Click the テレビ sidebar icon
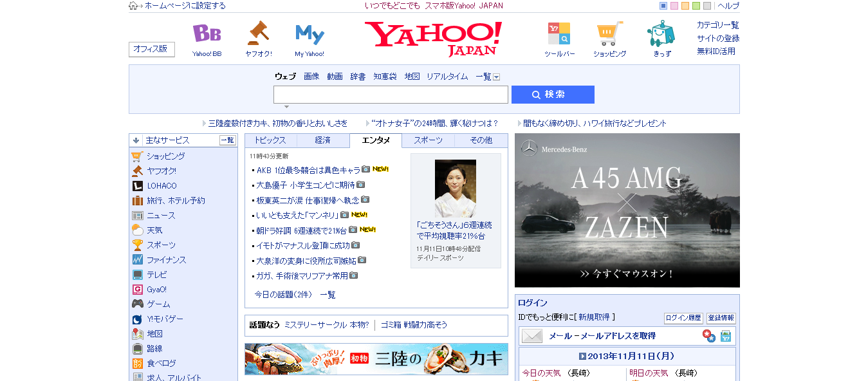 pyautogui.click(x=137, y=274)
